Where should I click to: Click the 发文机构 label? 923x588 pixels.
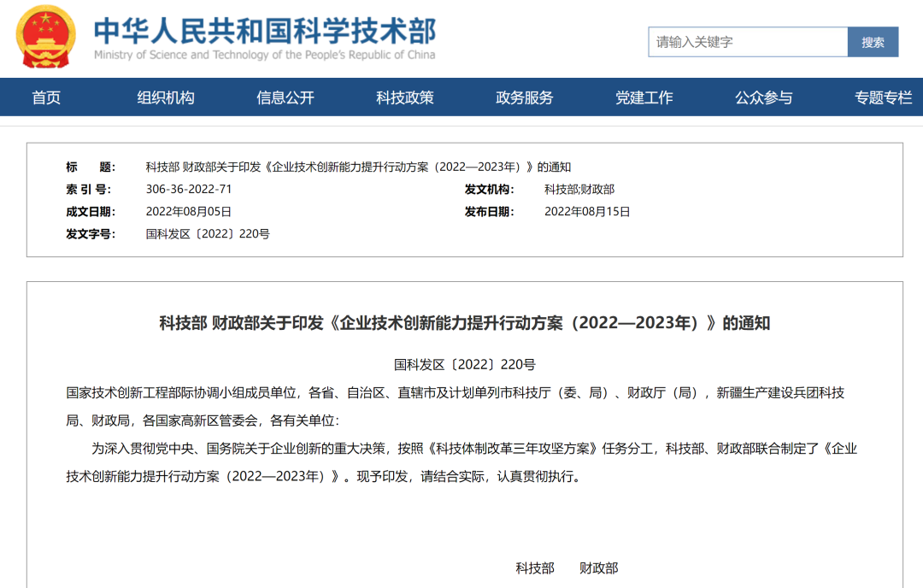pyautogui.click(x=489, y=189)
